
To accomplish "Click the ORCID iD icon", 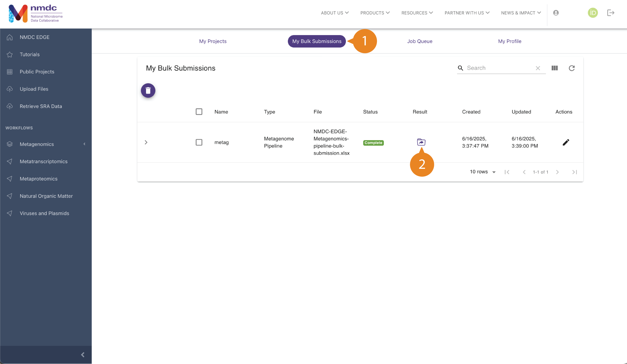I will 593,13.
